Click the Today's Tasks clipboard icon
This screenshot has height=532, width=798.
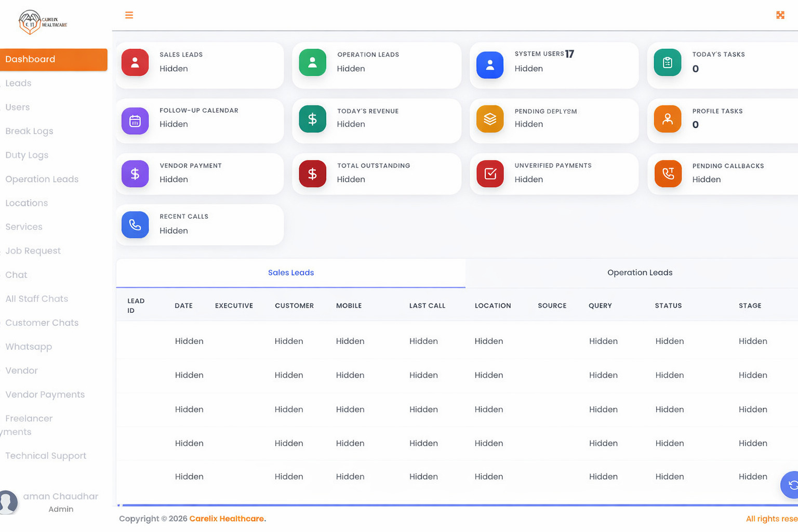coord(667,63)
